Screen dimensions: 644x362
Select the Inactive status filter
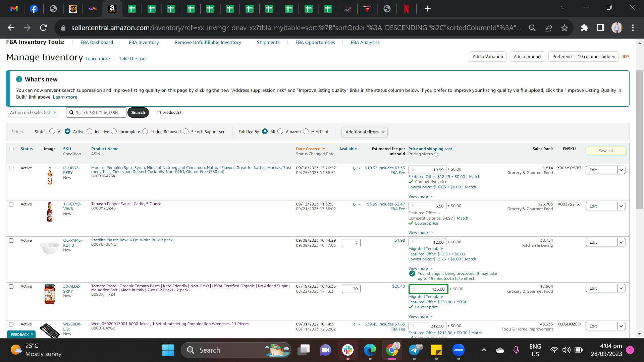click(90, 131)
